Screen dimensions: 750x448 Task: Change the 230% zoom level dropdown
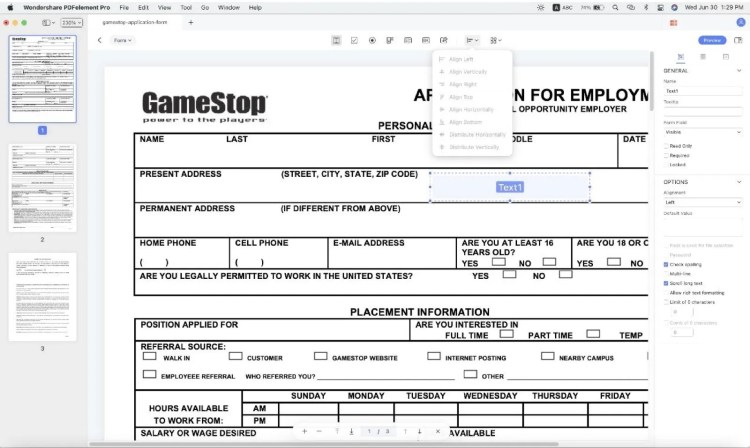(72, 22)
